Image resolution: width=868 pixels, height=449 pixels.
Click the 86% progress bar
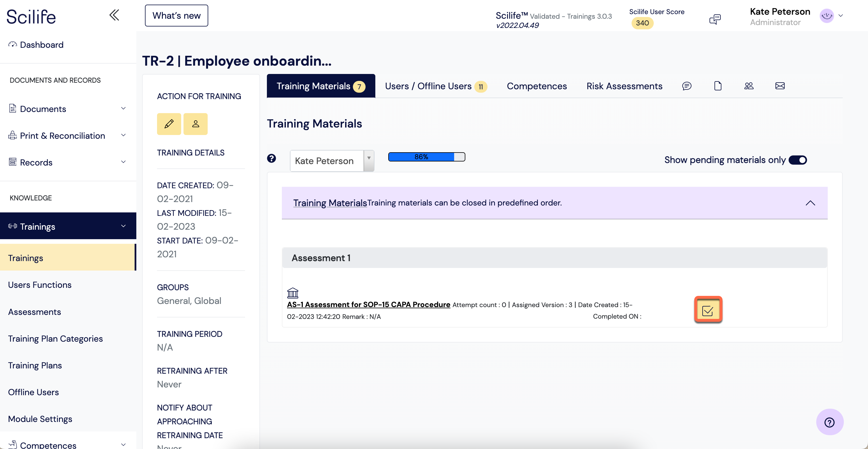(427, 157)
